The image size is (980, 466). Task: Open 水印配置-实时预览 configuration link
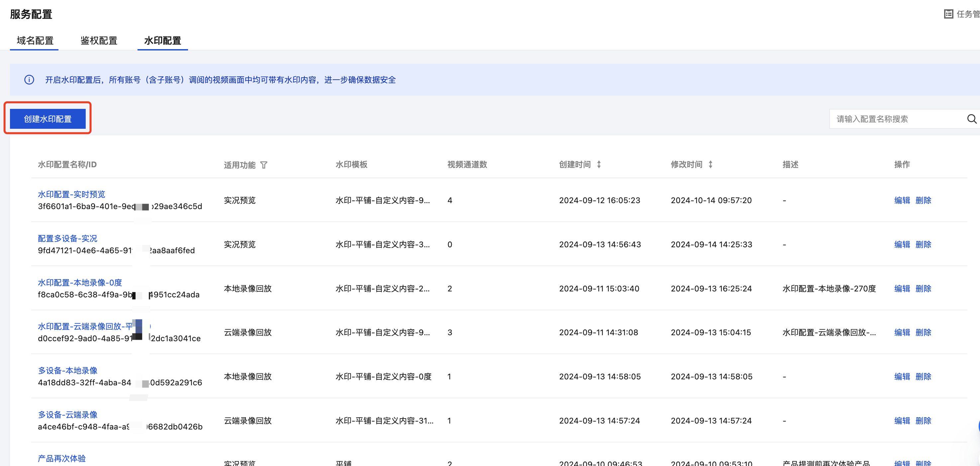(x=71, y=194)
